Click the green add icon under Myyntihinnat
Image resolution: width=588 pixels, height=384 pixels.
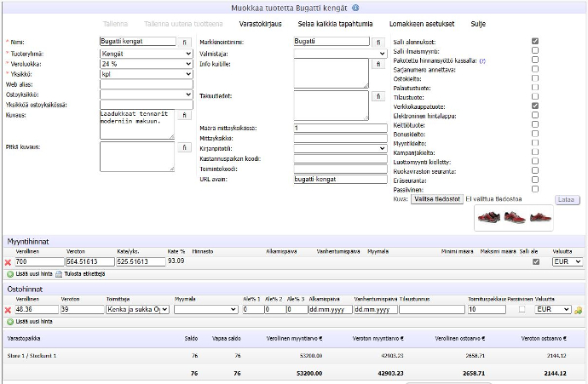click(x=10, y=274)
